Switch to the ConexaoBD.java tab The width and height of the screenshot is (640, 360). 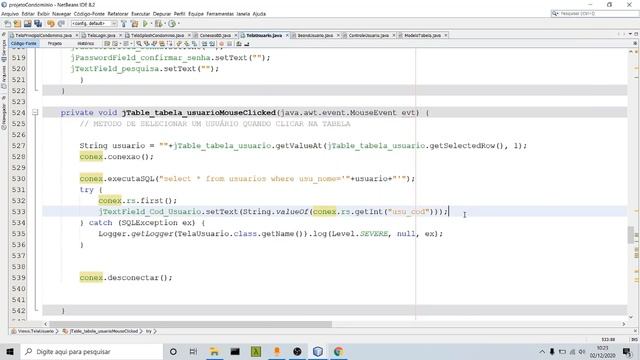point(215,36)
